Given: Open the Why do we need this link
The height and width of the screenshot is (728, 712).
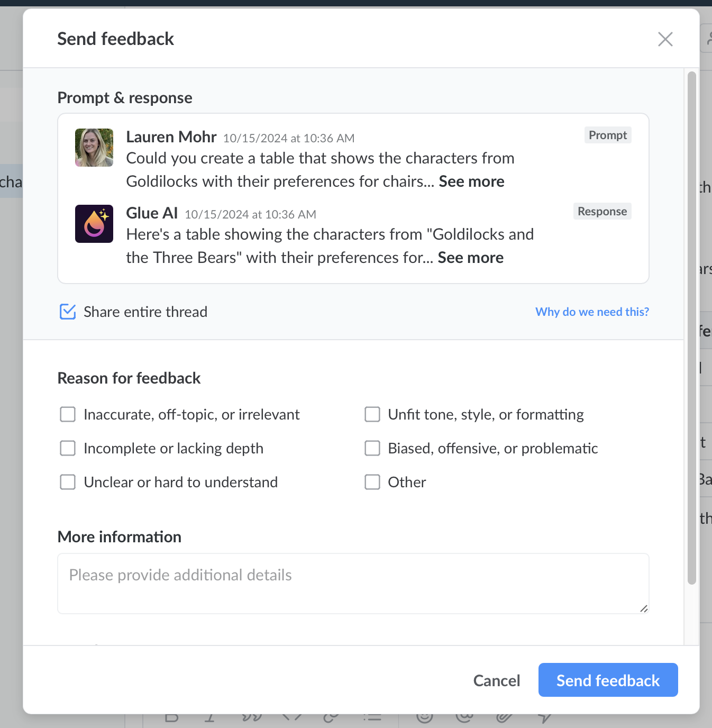Looking at the screenshot, I should (x=592, y=312).
